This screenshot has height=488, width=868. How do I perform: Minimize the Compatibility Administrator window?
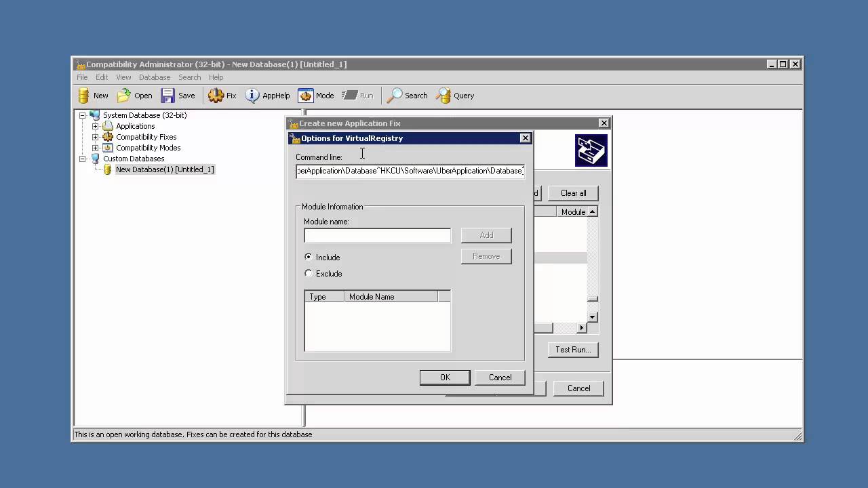pyautogui.click(x=772, y=64)
